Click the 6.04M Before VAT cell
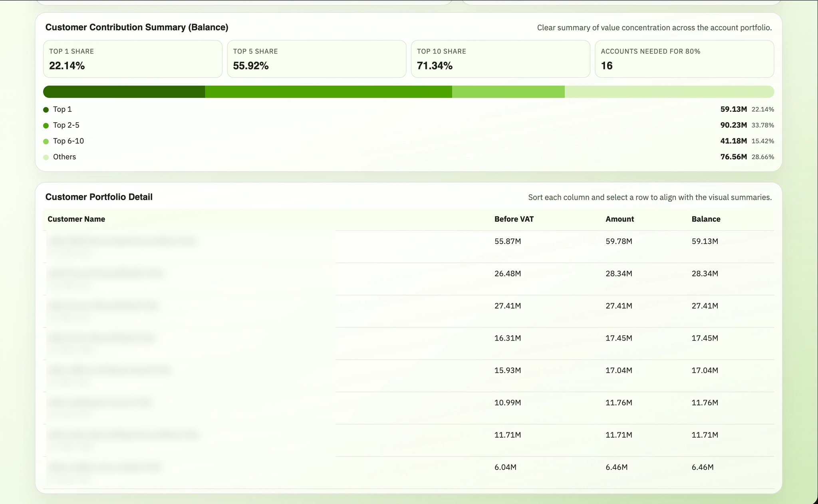Image resolution: width=818 pixels, height=504 pixels. tap(505, 467)
